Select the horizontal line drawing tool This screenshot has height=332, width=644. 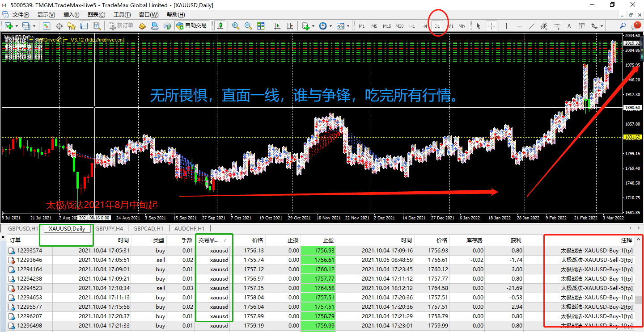point(519,26)
